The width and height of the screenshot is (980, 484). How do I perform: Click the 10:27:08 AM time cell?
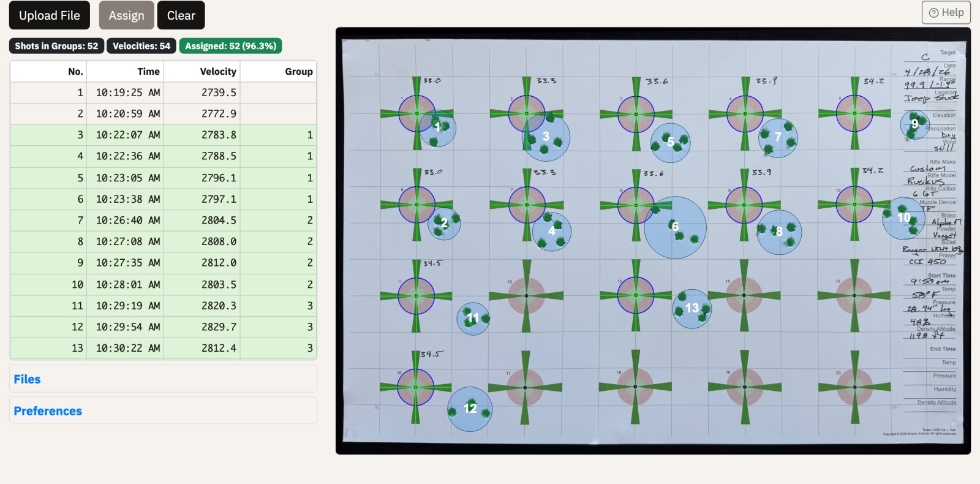pos(125,241)
